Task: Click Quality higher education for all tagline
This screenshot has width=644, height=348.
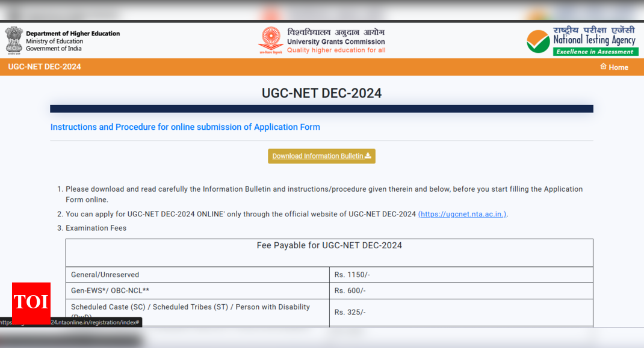Action: point(336,50)
